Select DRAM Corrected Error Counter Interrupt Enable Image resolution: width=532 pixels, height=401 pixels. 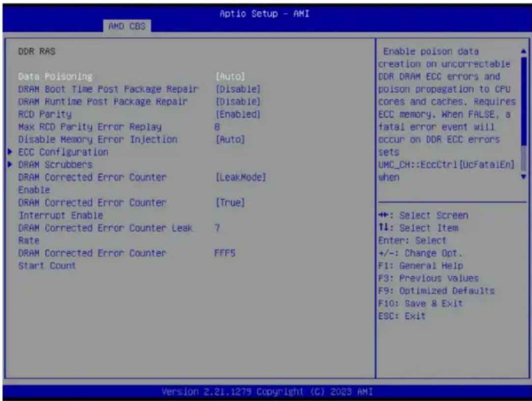92,209
